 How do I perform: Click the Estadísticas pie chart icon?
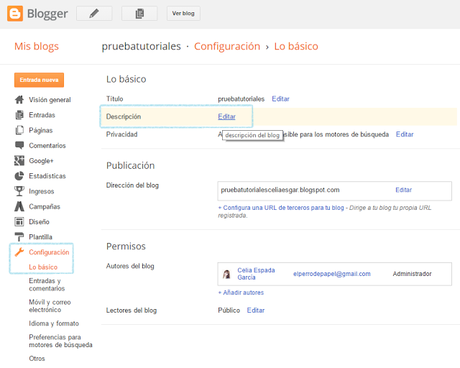click(19, 176)
